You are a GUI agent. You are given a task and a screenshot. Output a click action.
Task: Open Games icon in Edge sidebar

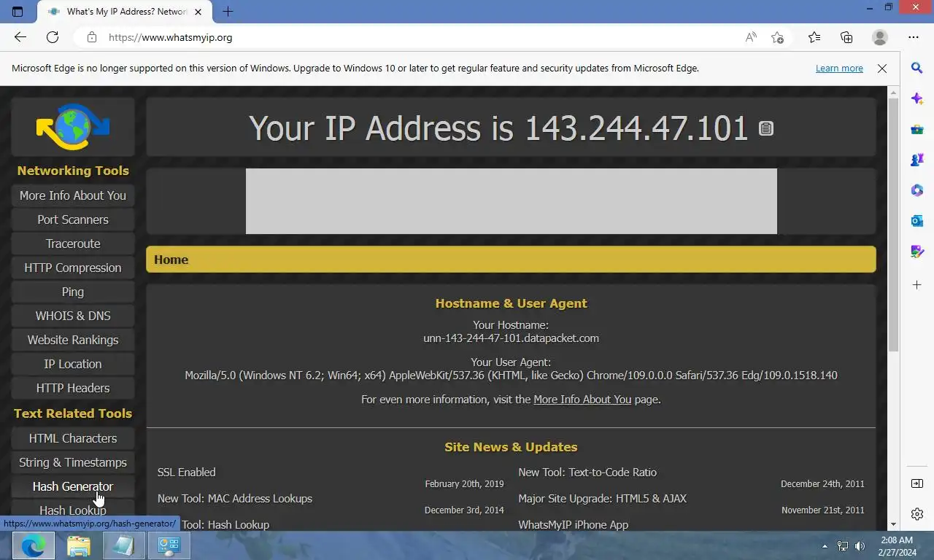(917, 160)
